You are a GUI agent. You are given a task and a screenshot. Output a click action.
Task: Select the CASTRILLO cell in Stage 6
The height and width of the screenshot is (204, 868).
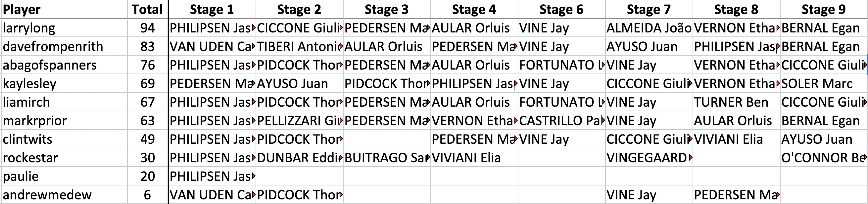pos(561,121)
